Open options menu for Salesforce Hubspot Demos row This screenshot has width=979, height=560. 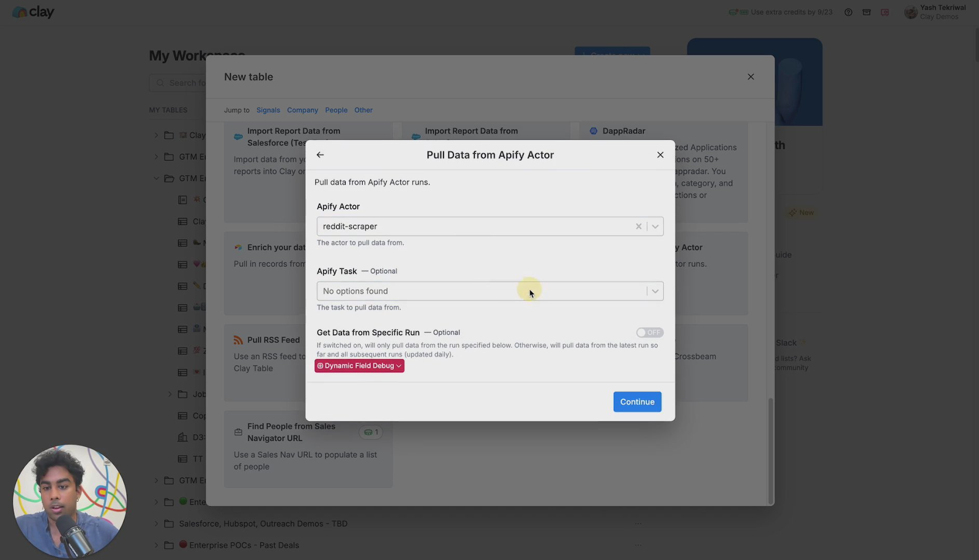click(x=638, y=524)
